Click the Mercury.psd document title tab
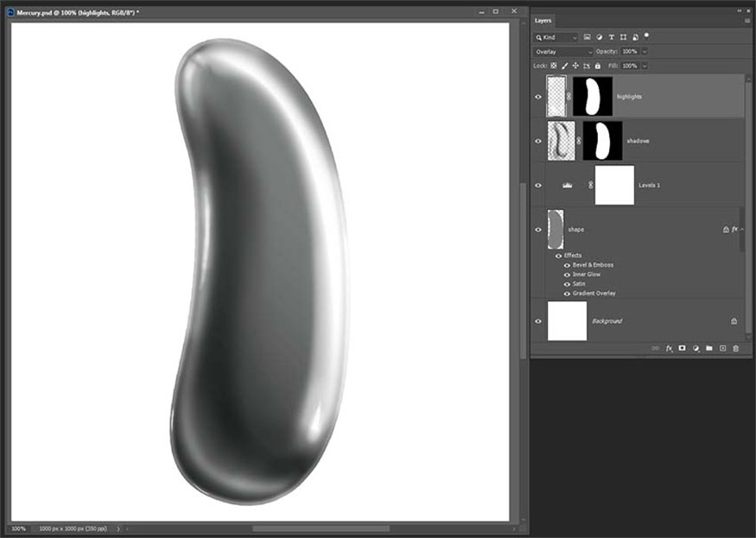Viewport: 756px width, 538px height. click(x=78, y=13)
